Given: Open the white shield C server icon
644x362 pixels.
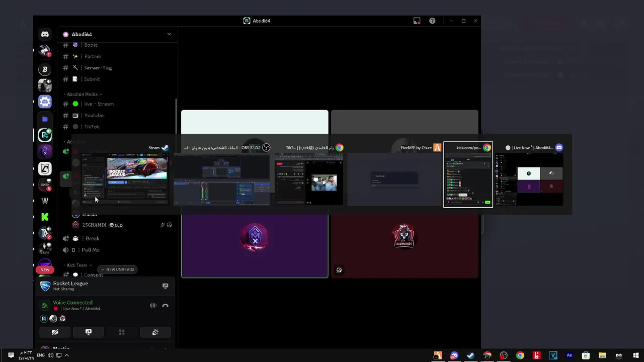Looking at the screenshot, I should [x=45, y=168].
